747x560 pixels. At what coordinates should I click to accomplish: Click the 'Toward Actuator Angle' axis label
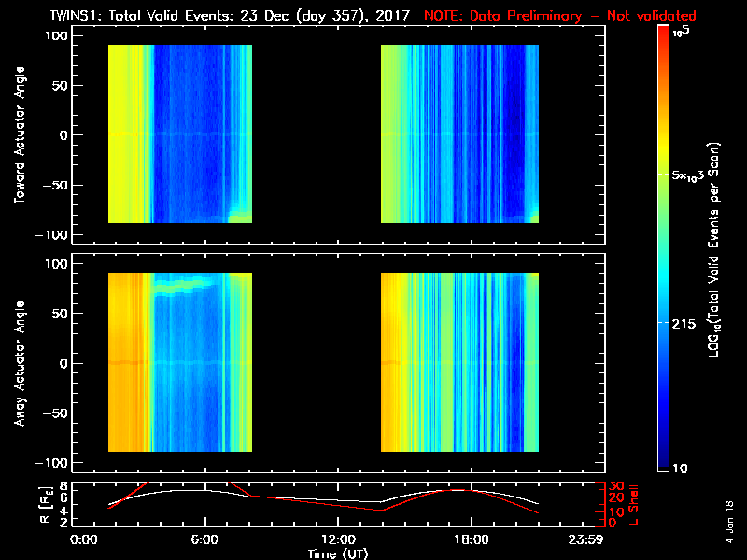coord(20,135)
